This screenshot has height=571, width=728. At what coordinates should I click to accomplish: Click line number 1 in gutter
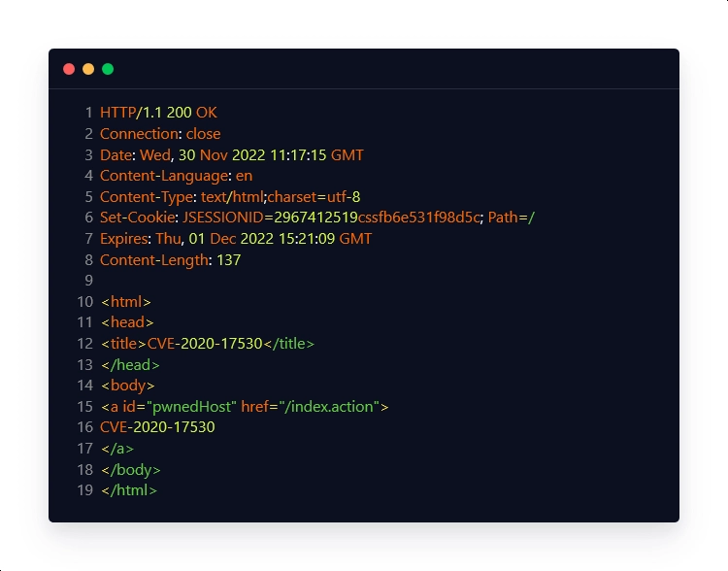tap(88, 113)
